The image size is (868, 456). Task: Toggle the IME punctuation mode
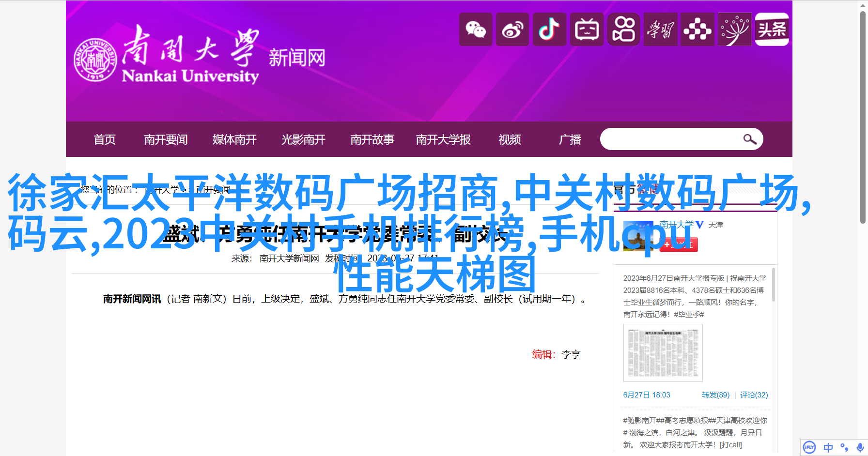(x=844, y=447)
